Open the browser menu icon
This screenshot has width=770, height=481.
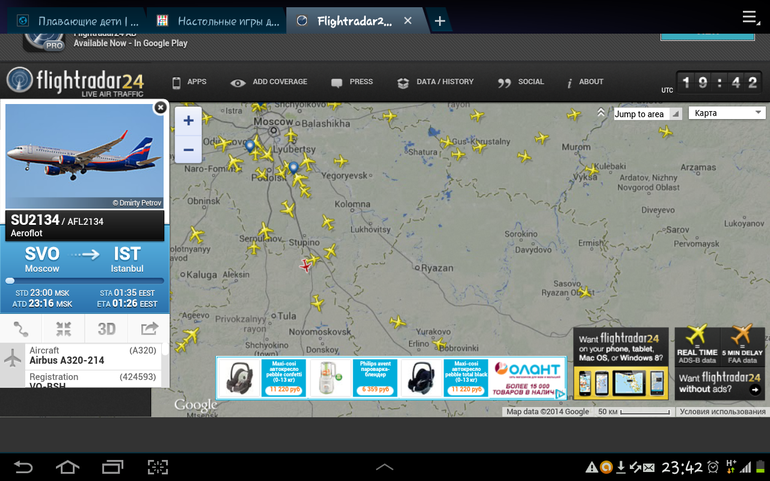[750, 17]
